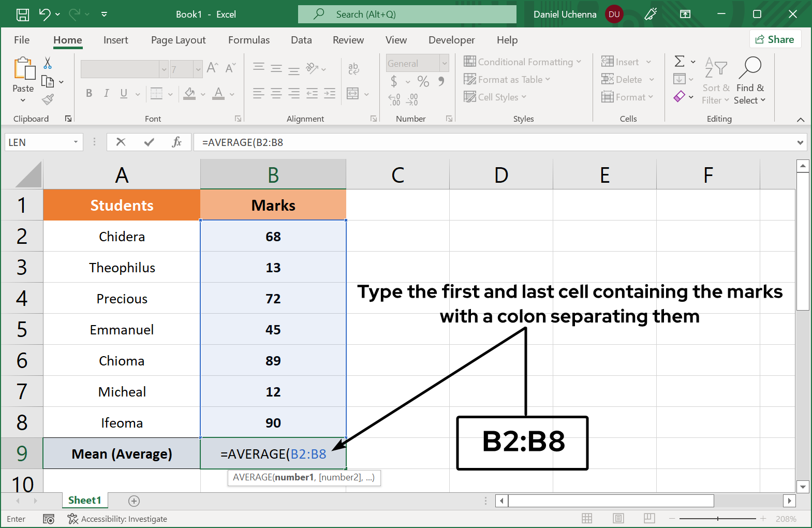Open the Insert Function fx dialog
The image size is (812, 528).
click(177, 142)
